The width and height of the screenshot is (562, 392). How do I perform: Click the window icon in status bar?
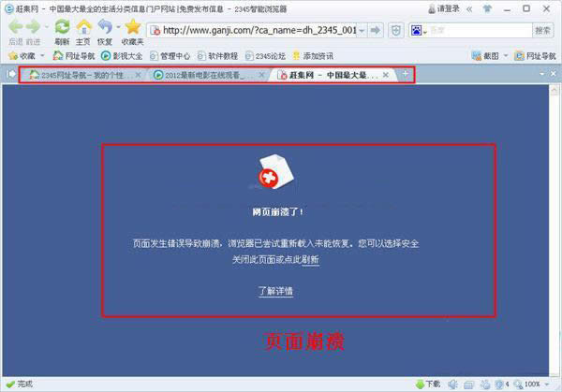[468, 385]
